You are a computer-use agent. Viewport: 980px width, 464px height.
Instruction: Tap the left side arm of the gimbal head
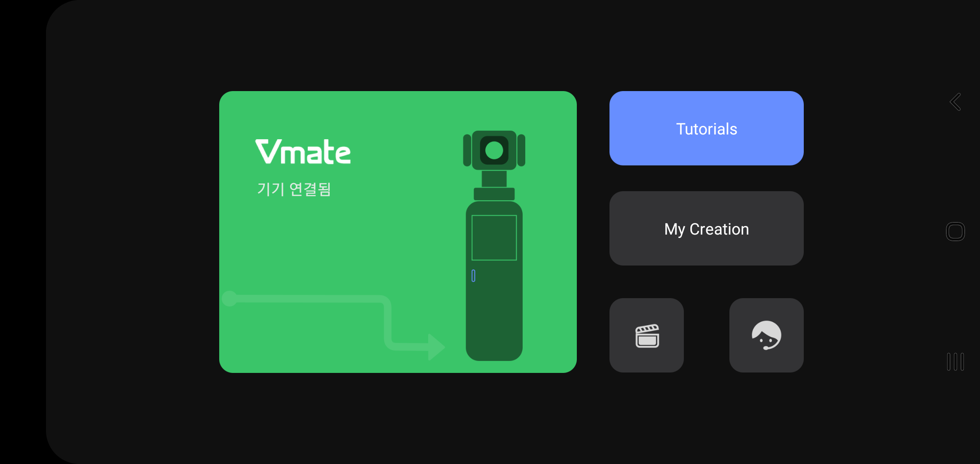(467, 150)
